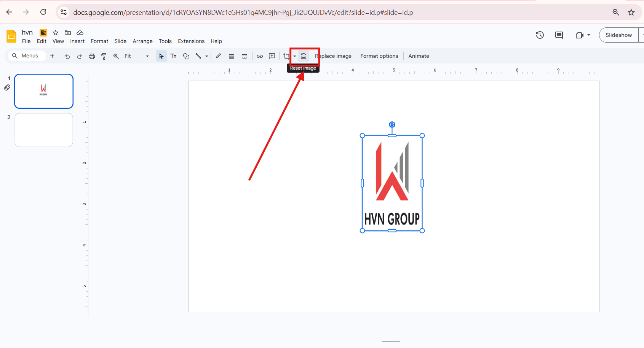
Task: Open the Insert menu
Action: tap(77, 41)
